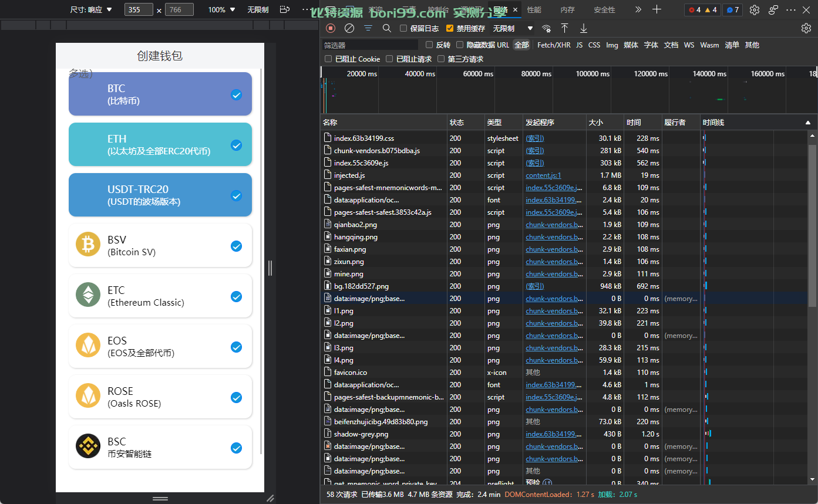Stop recording network log (red record icon)
Image resolution: width=818 pixels, height=504 pixels.
(331, 28)
